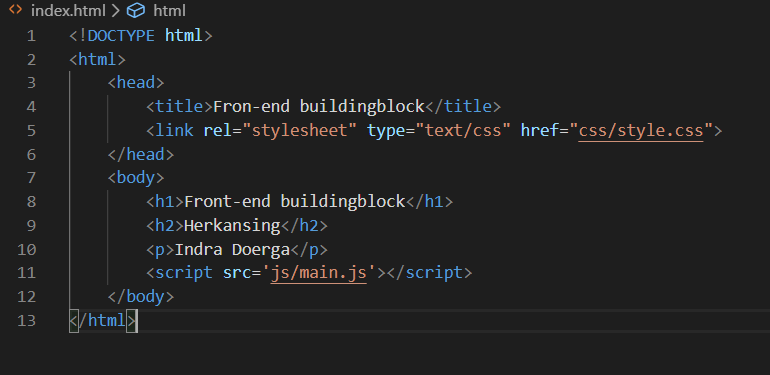Follow the js/main.js link
The height and width of the screenshot is (375, 770).
coord(319,273)
